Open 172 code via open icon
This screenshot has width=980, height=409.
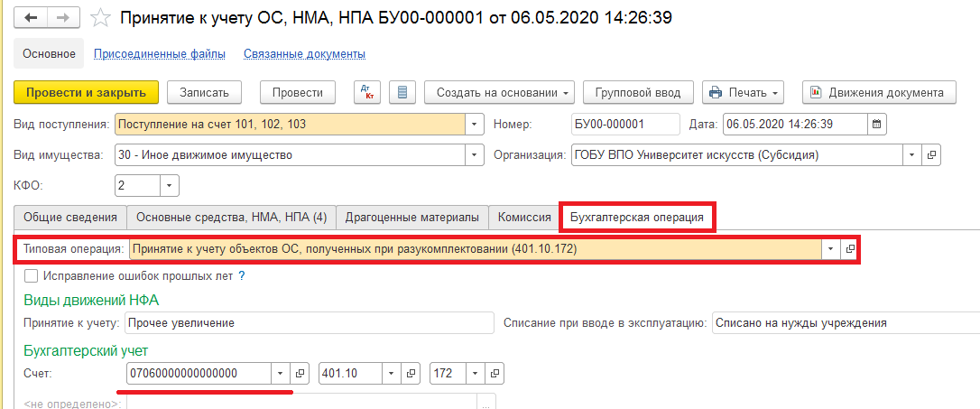pyautogui.click(x=495, y=374)
